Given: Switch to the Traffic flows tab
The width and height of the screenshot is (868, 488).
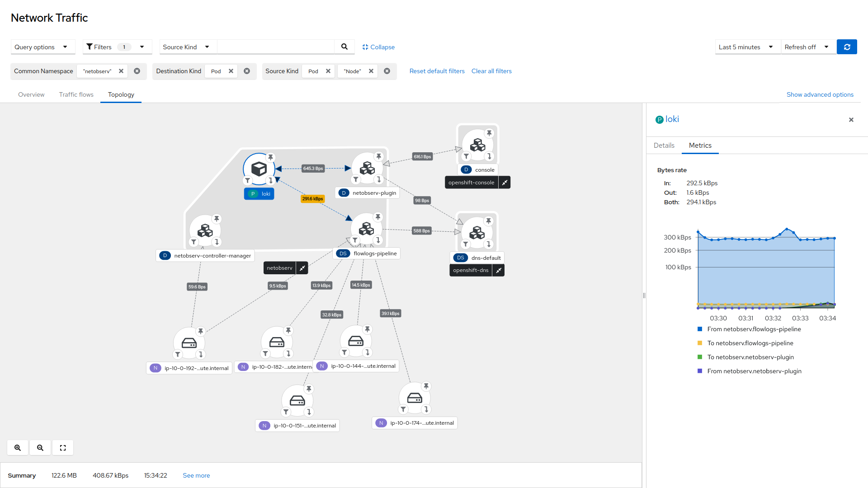Looking at the screenshot, I should click(75, 94).
